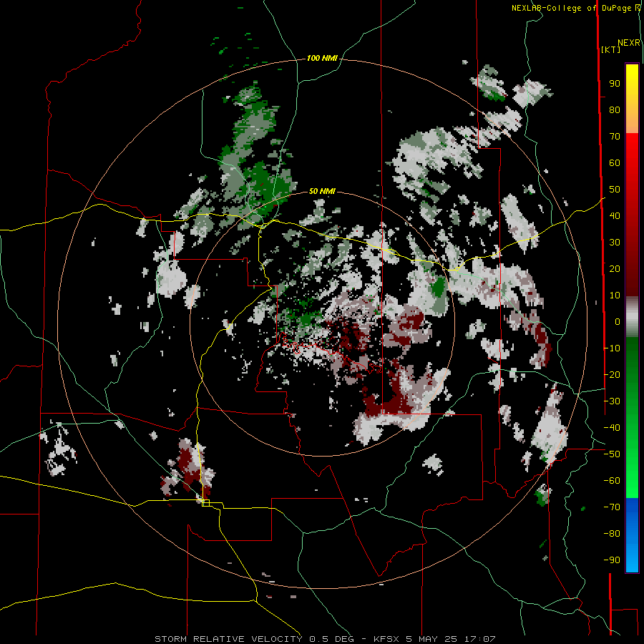The width and height of the screenshot is (644, 644).
Task: Select the 40 value on velocity scale
Action: (x=615, y=216)
